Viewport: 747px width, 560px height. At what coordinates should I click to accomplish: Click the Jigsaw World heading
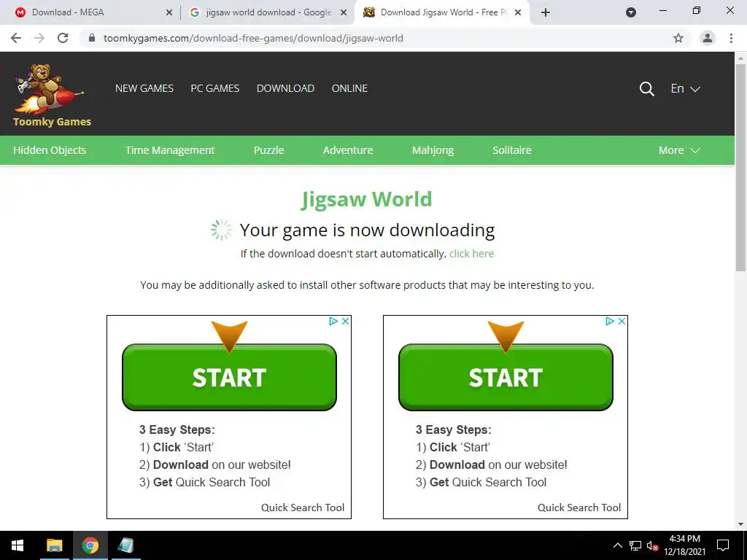366,200
